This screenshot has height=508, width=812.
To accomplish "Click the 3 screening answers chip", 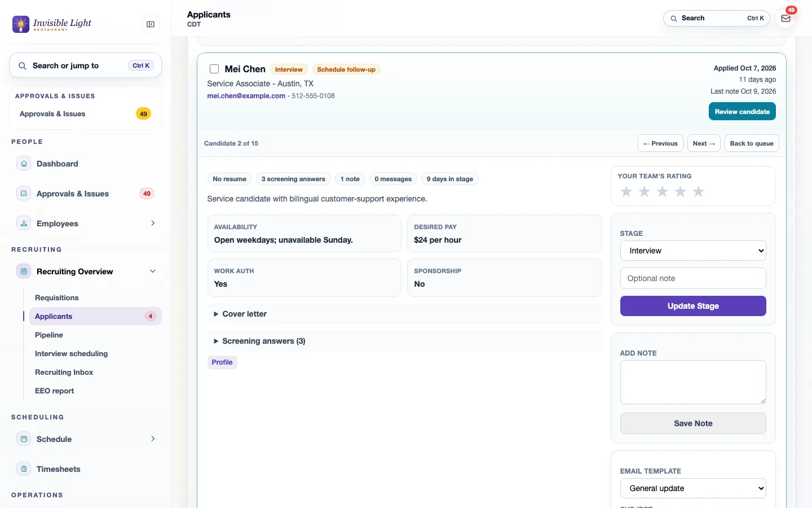I will [293, 179].
